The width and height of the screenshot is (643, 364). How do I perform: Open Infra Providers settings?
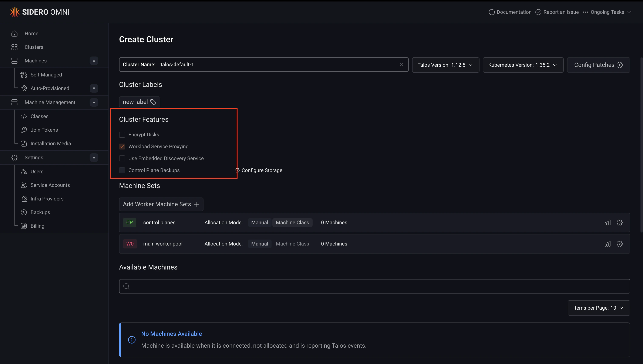47,199
